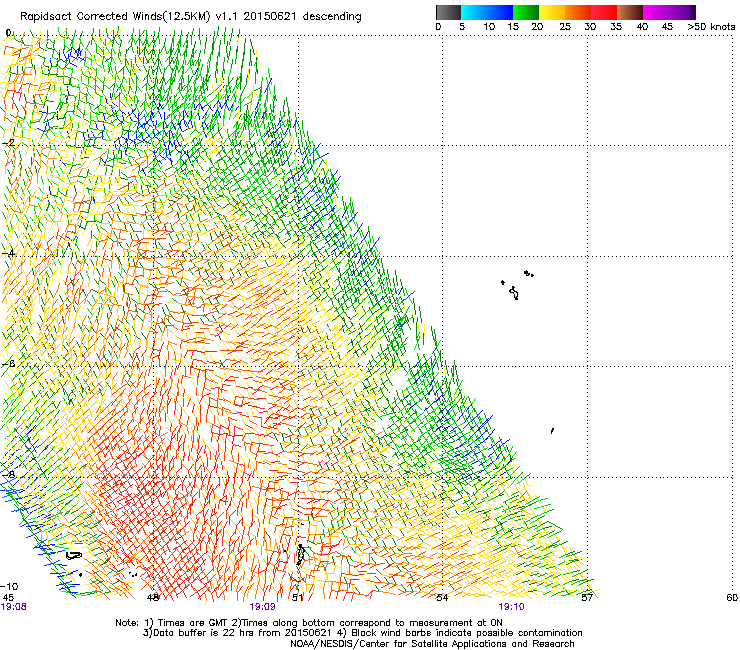The width and height of the screenshot is (740, 650).
Task: Click the '54' longitude axis label
Action: tap(442, 598)
